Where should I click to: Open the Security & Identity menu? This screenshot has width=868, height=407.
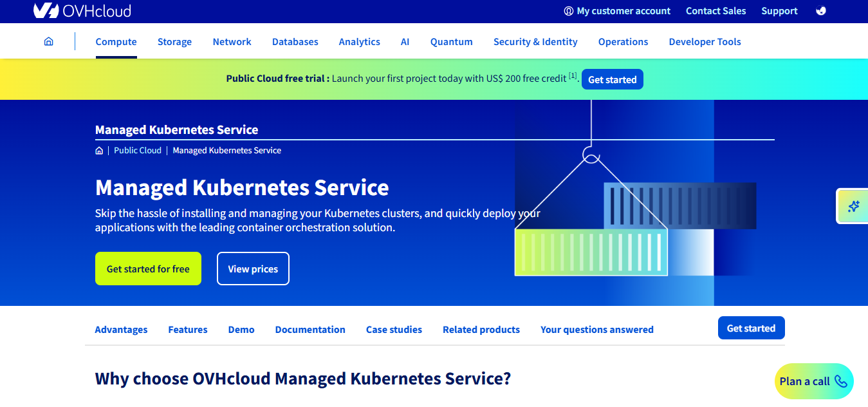coord(535,42)
